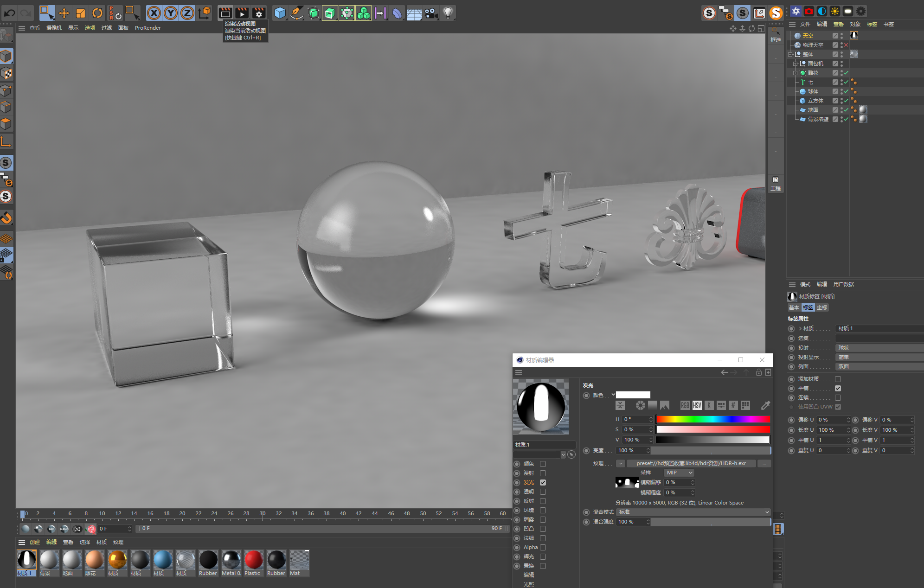Switch to the 坐标 tab in attributes
Viewport: 924px width, 588px height.
click(x=822, y=307)
